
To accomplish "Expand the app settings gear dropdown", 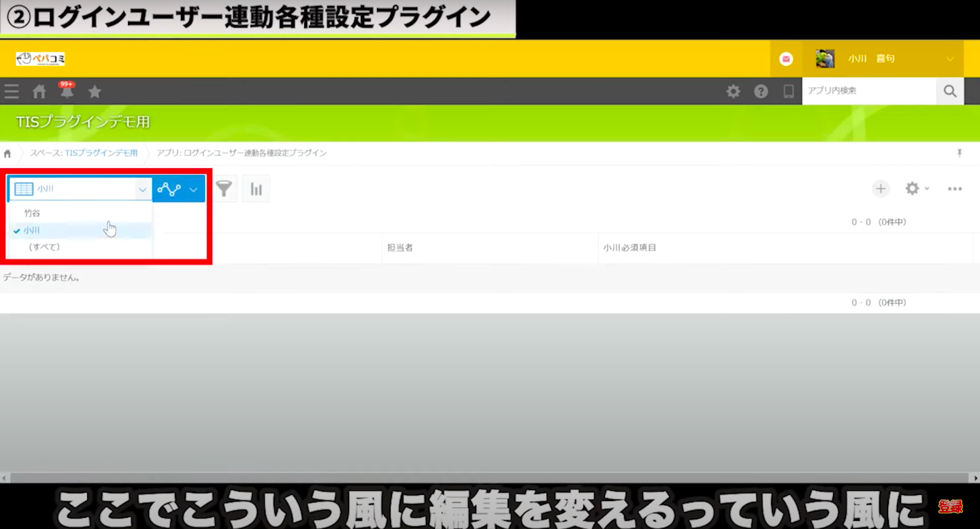I will pyautogui.click(x=916, y=189).
